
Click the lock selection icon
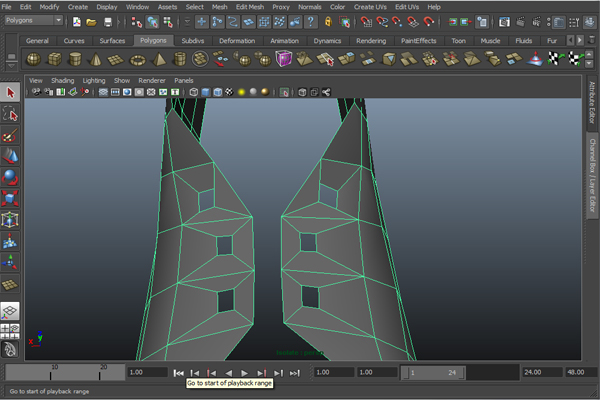point(328,22)
